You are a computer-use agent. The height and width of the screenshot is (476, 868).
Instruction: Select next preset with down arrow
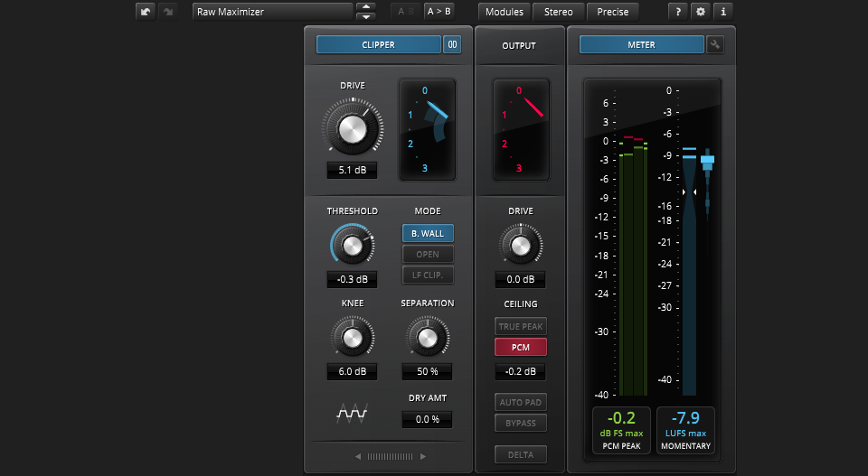click(366, 16)
